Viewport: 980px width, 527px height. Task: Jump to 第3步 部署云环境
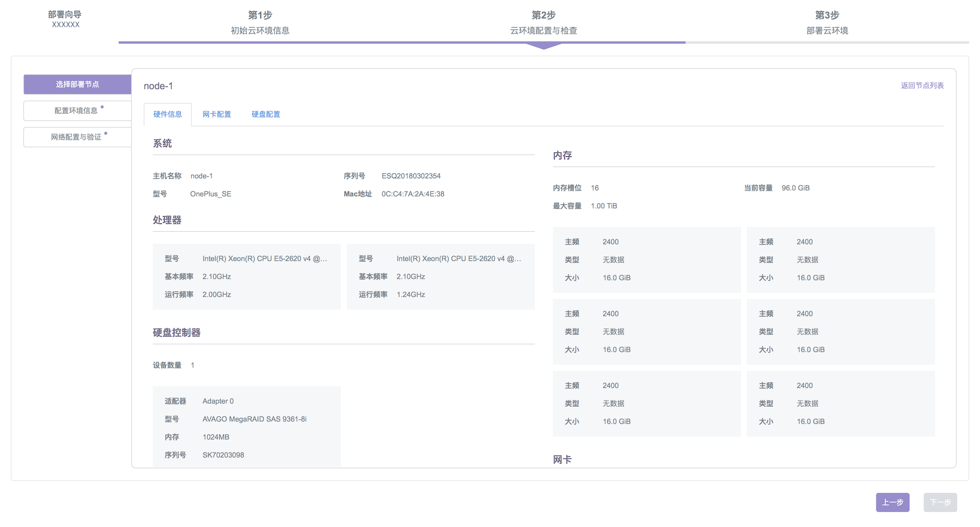[827, 22]
